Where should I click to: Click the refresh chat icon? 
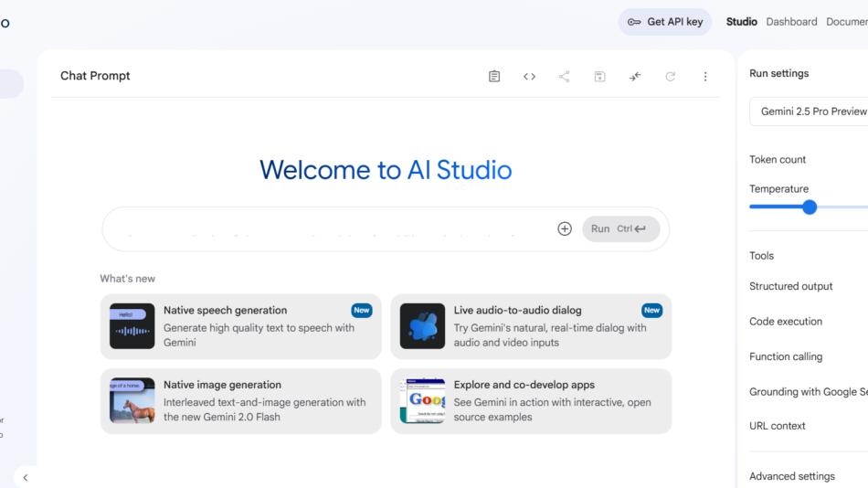(670, 77)
